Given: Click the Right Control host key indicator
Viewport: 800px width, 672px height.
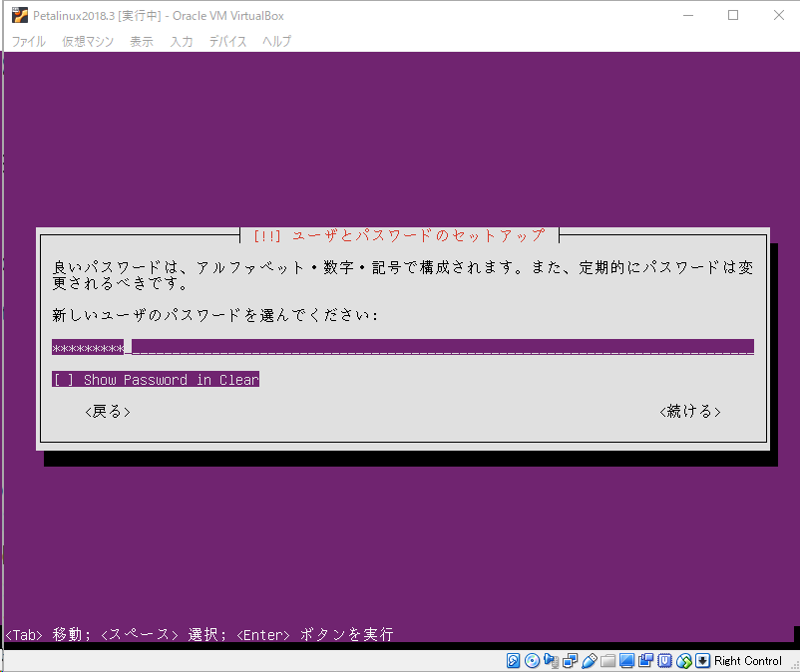Looking at the screenshot, I should pyautogui.click(x=746, y=660).
